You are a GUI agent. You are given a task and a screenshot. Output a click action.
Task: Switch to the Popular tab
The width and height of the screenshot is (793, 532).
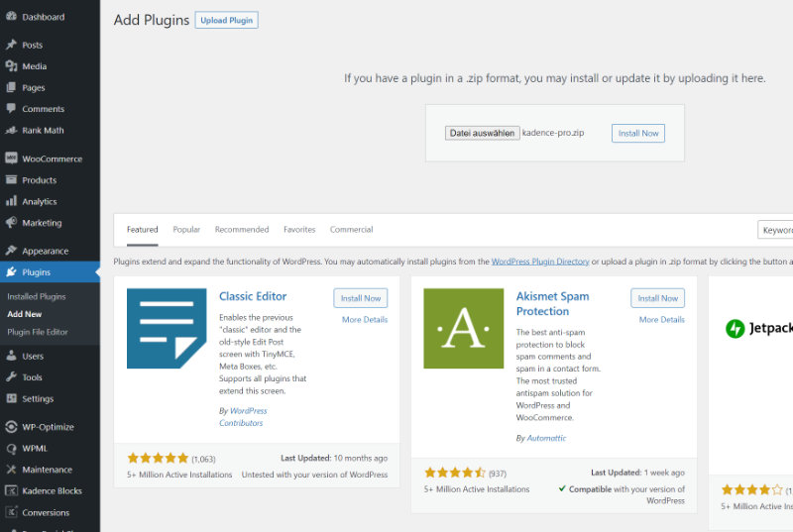point(186,230)
